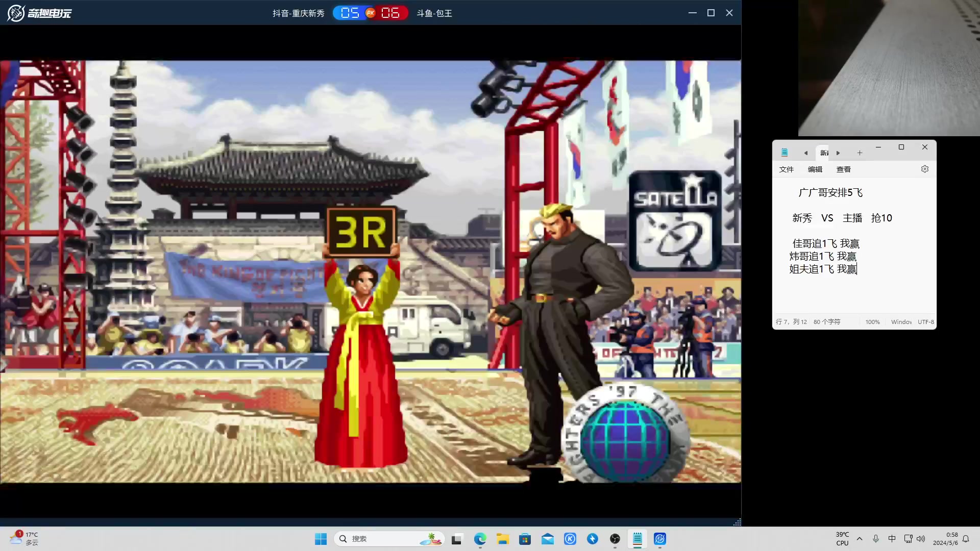Maximize the Notepad window
Image resolution: width=980 pixels, height=551 pixels.
coord(901,147)
